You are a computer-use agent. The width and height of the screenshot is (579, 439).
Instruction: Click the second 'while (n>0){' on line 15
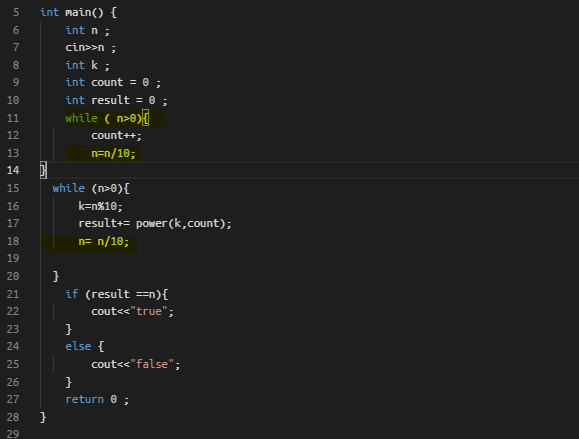click(x=91, y=188)
